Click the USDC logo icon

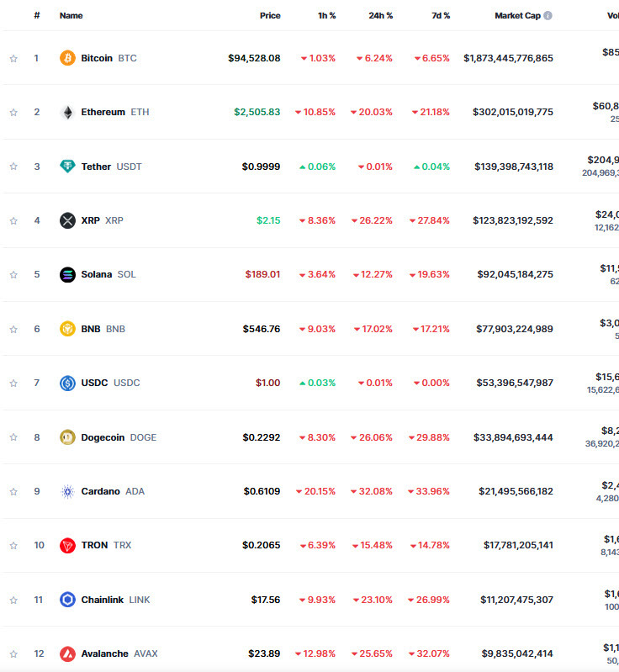pos(67,383)
